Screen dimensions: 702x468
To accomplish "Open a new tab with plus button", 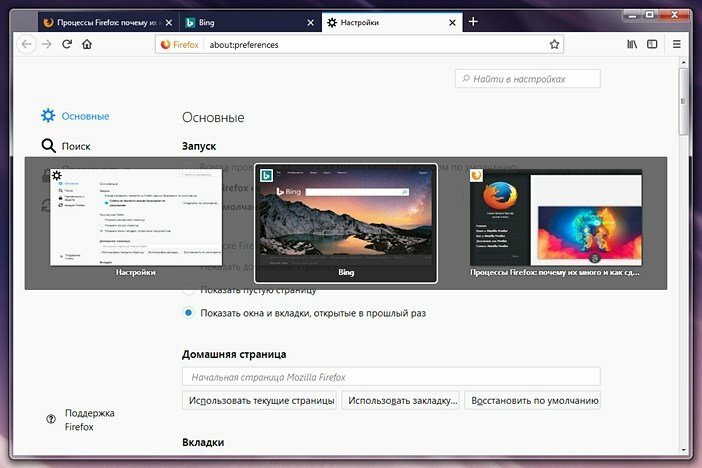I will tap(473, 21).
